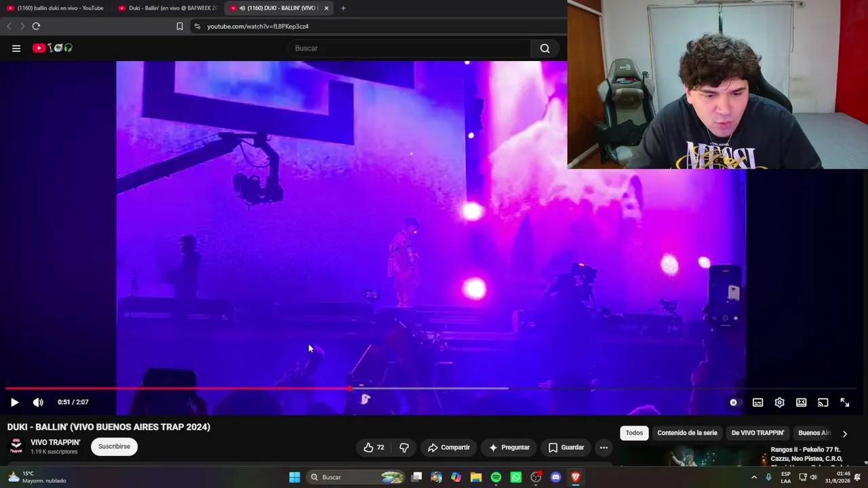This screenshot has height=488, width=868.
Task: Cast the video to a TV
Action: 823,403
